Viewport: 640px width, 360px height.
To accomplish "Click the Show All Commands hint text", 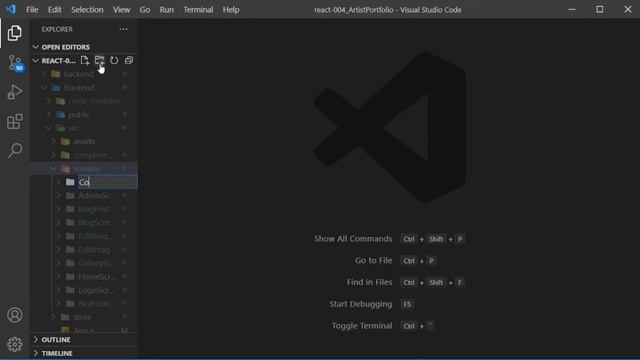I will click(x=353, y=239).
